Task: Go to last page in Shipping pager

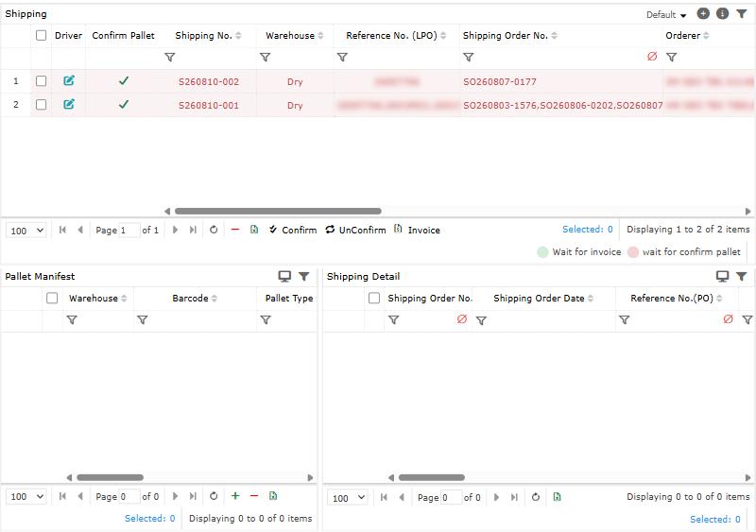Action: tap(193, 230)
